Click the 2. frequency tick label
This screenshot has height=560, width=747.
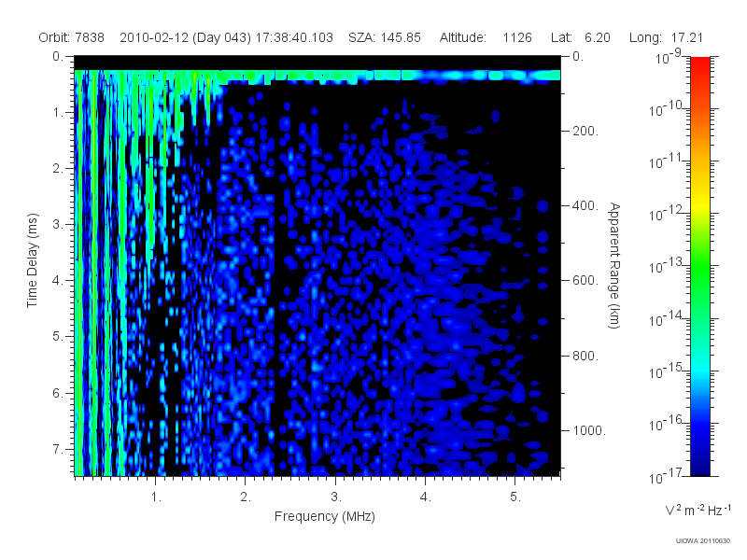pos(246,497)
